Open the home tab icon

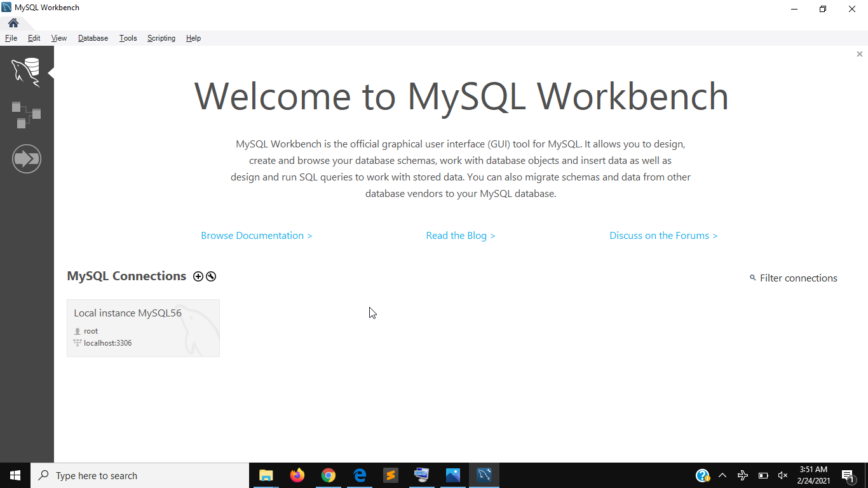pyautogui.click(x=13, y=24)
